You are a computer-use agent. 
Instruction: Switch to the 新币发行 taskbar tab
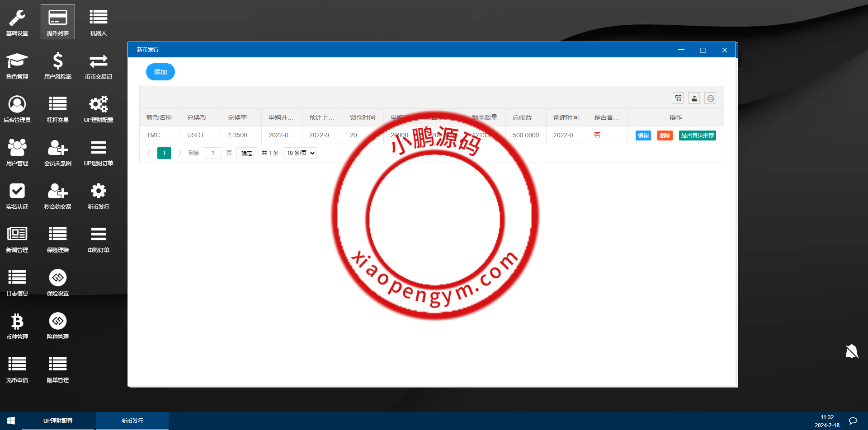(x=132, y=421)
